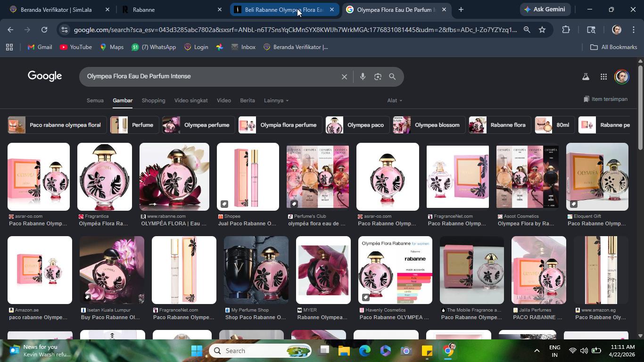Filter by Olympia flora perfume chip

(x=280, y=125)
